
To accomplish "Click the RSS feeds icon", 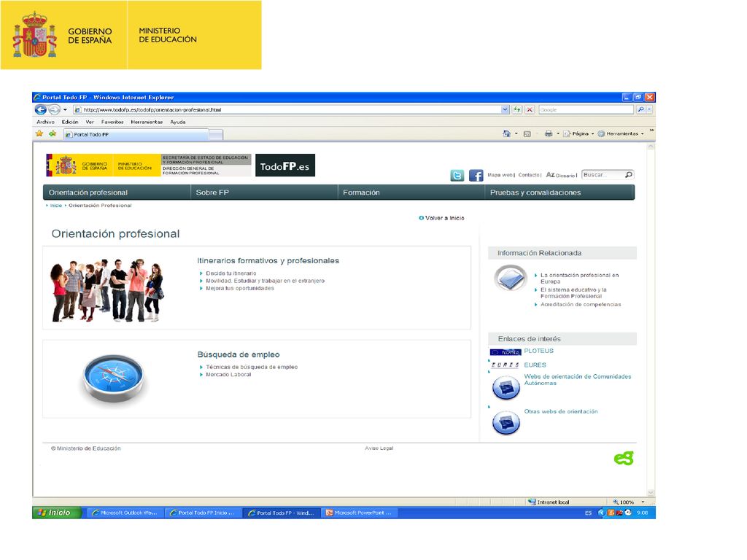I will [527, 134].
